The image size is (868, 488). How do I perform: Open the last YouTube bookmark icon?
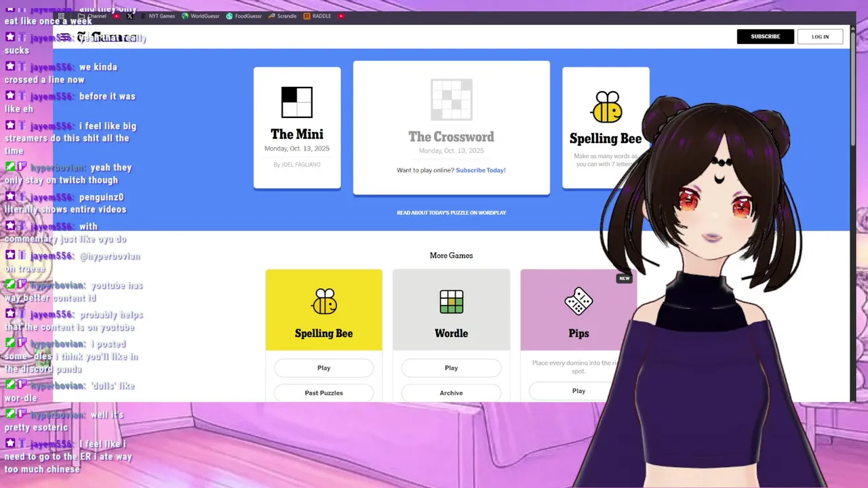[341, 16]
